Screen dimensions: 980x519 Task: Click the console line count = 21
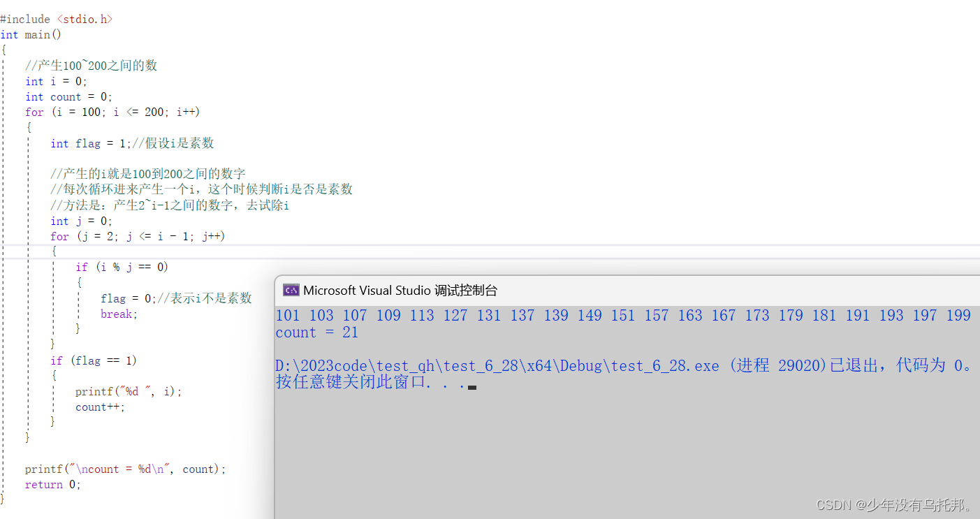317,332
